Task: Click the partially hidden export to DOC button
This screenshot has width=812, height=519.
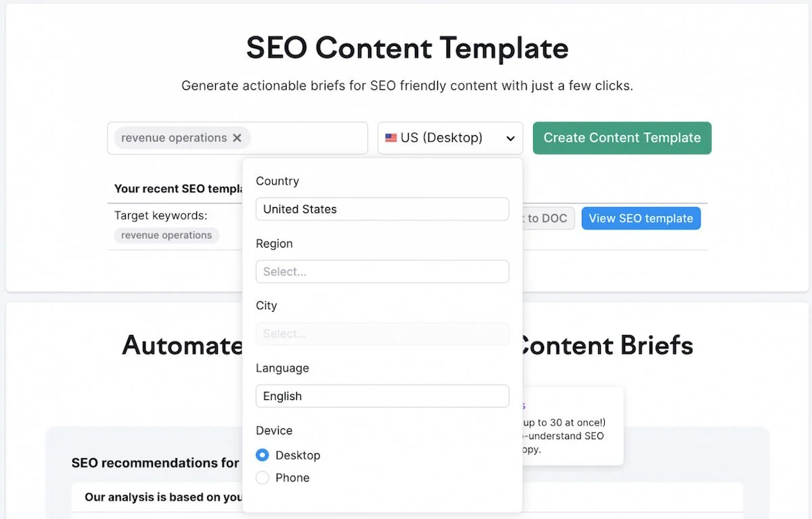Action: tap(549, 219)
